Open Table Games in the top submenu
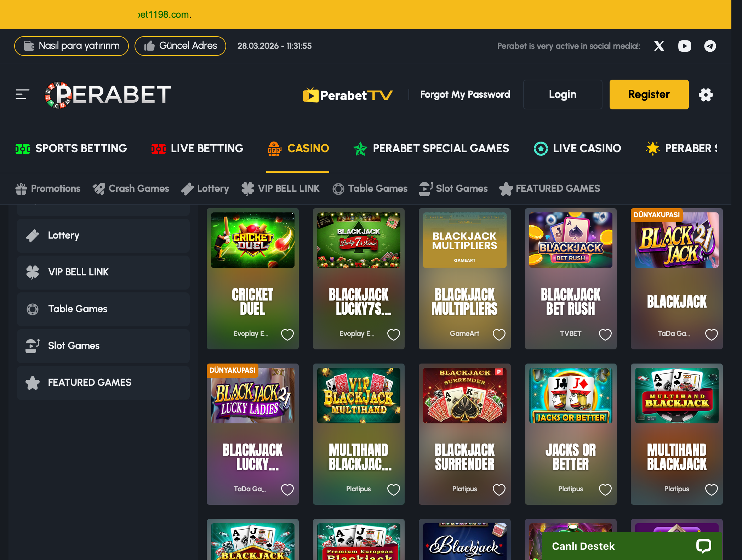Screen dimensions: 742x560 (x=370, y=189)
